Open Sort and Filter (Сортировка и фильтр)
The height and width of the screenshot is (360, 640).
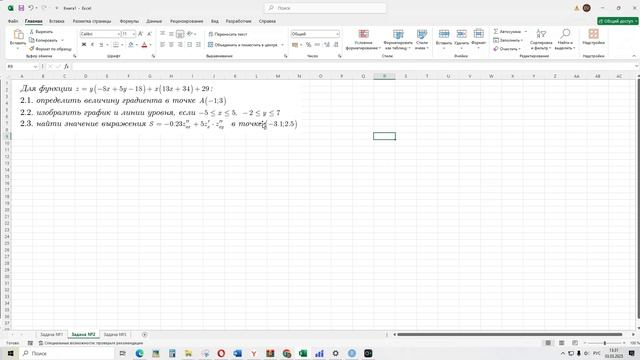(541, 40)
